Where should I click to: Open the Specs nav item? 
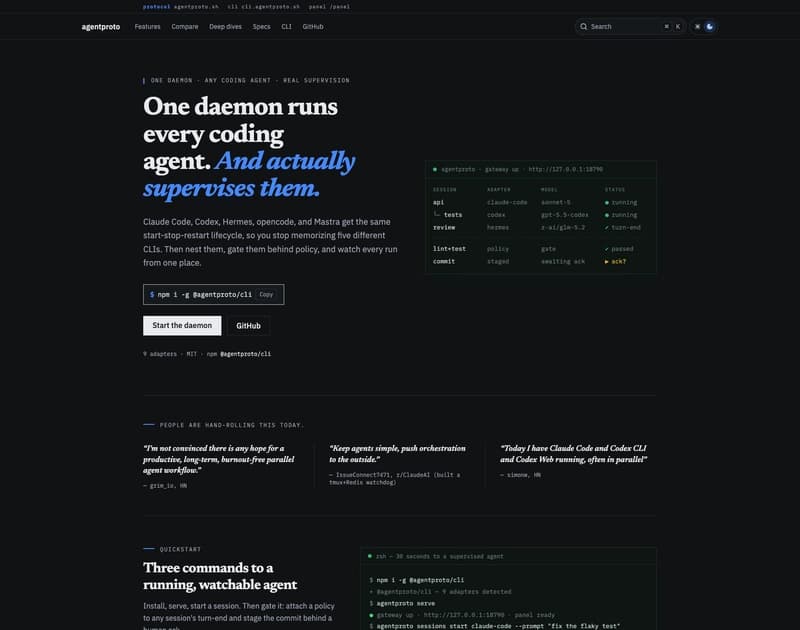(x=261, y=27)
